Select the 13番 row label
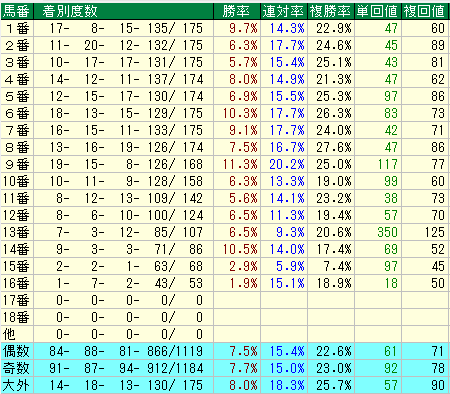450x394 pixels. 16,233
